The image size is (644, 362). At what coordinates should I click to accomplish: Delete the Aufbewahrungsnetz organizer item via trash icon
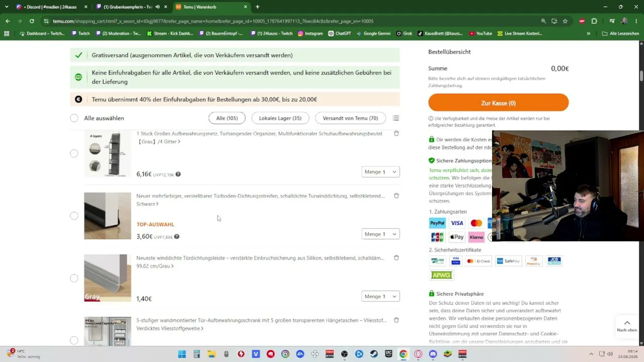click(x=396, y=134)
